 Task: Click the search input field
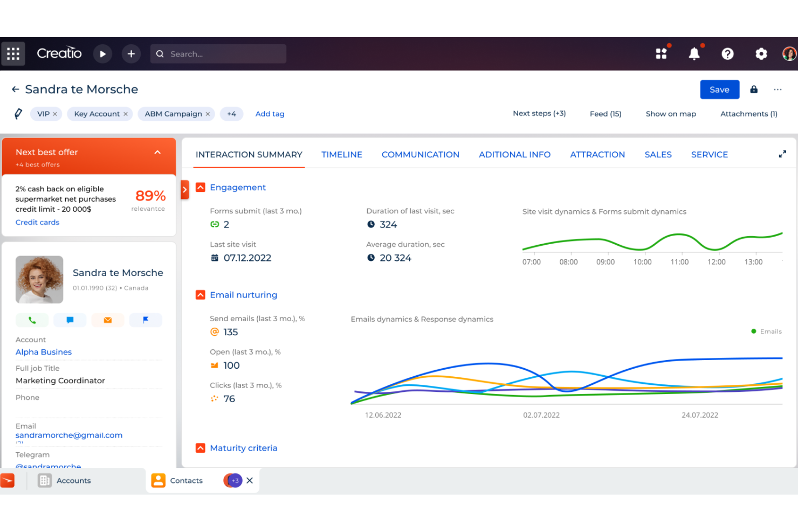[218, 53]
